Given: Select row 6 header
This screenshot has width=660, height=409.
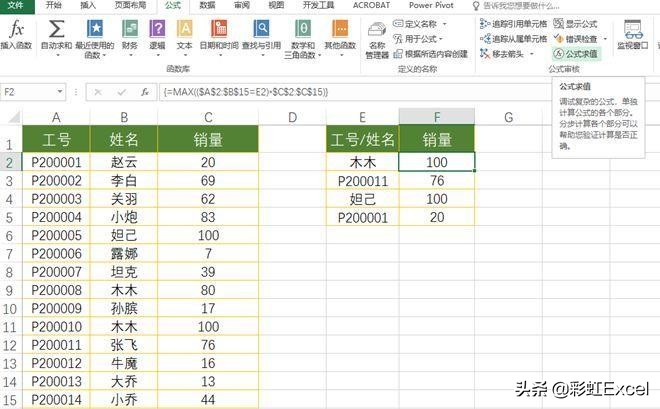Looking at the screenshot, I should [11, 236].
